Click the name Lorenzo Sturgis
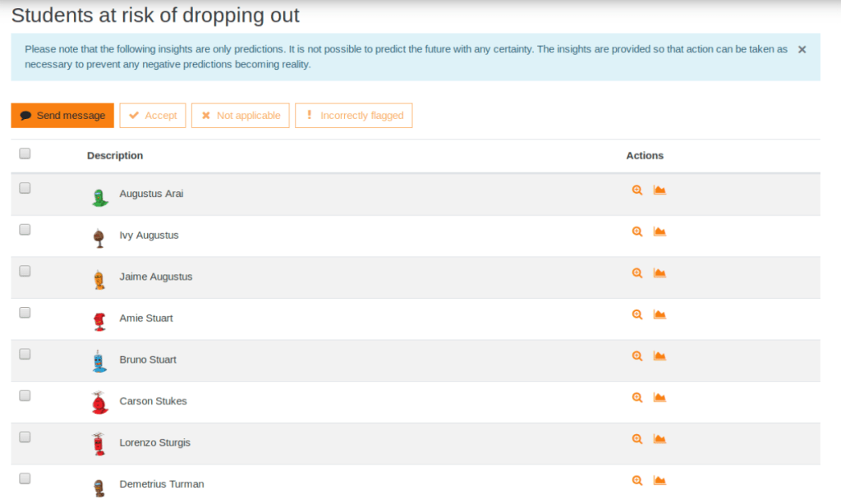 [x=154, y=442]
